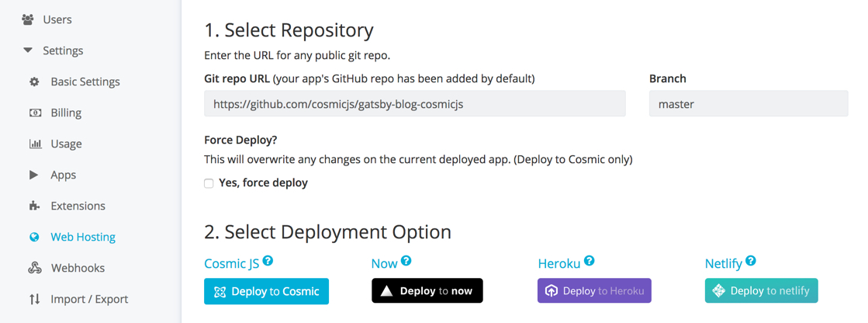Follow the Now link
868x323 pixels.
[385, 264]
